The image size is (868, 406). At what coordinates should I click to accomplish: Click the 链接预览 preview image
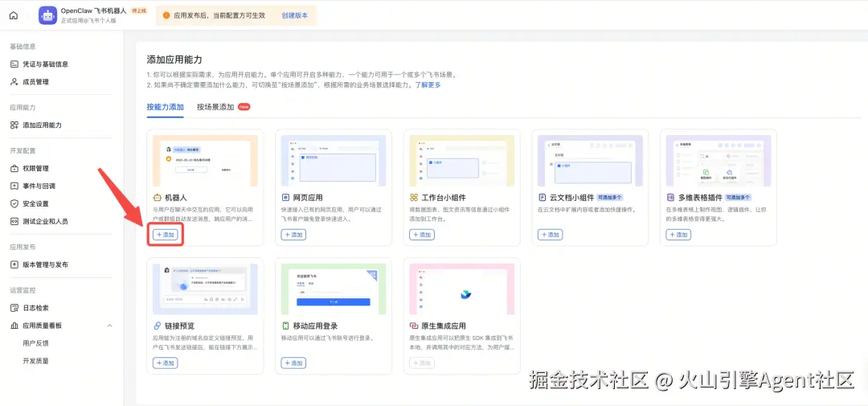click(206, 289)
